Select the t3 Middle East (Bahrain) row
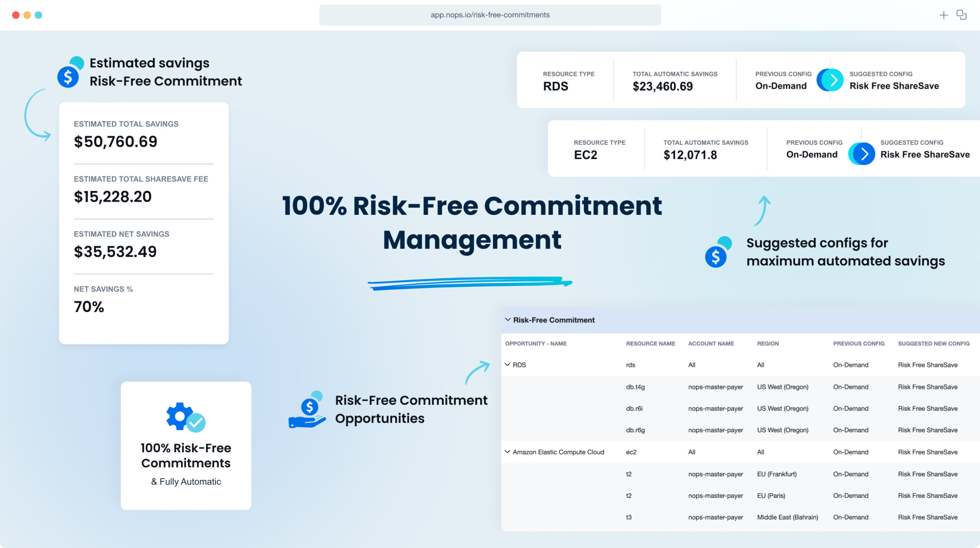 [x=740, y=517]
